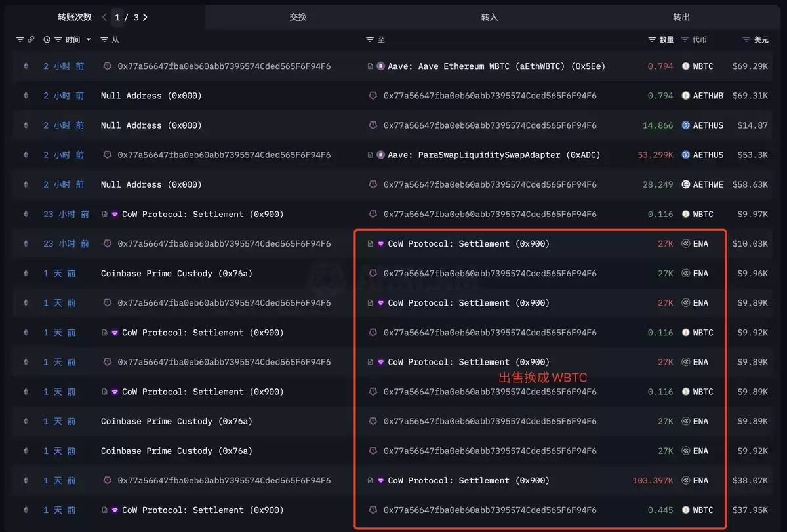The width and height of the screenshot is (787, 532).
Task: Click the Ethereum chain icon in the $58.63K row
Action: pyautogui.click(x=26, y=184)
